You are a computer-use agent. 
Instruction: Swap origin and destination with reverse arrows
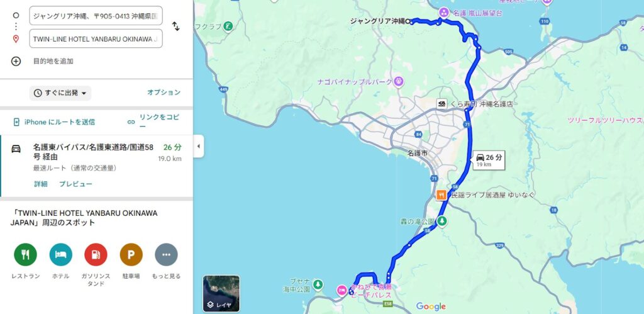(176, 26)
